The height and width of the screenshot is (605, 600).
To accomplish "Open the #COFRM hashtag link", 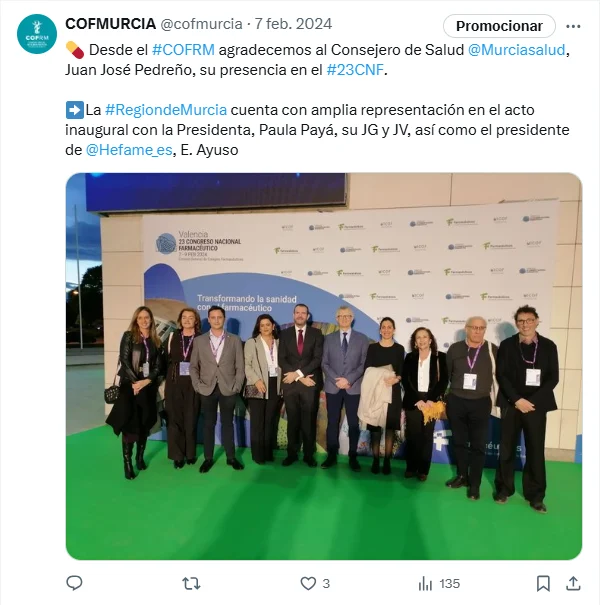I will click(x=183, y=50).
